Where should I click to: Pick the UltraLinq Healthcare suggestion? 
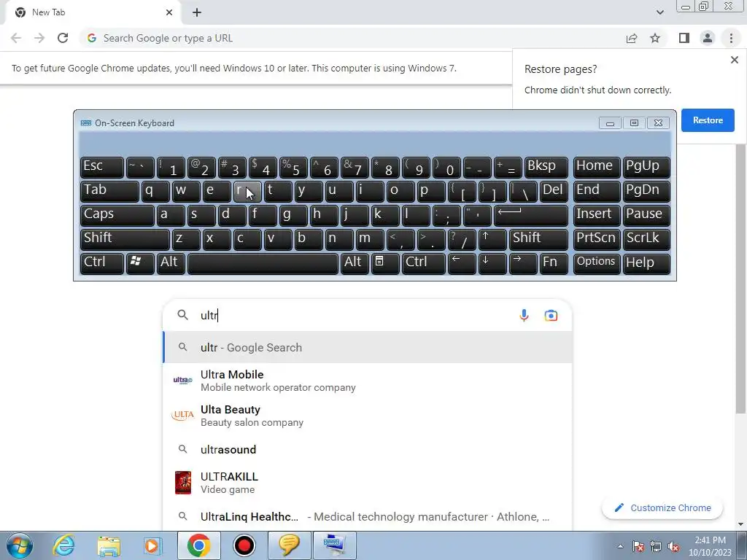click(x=367, y=517)
